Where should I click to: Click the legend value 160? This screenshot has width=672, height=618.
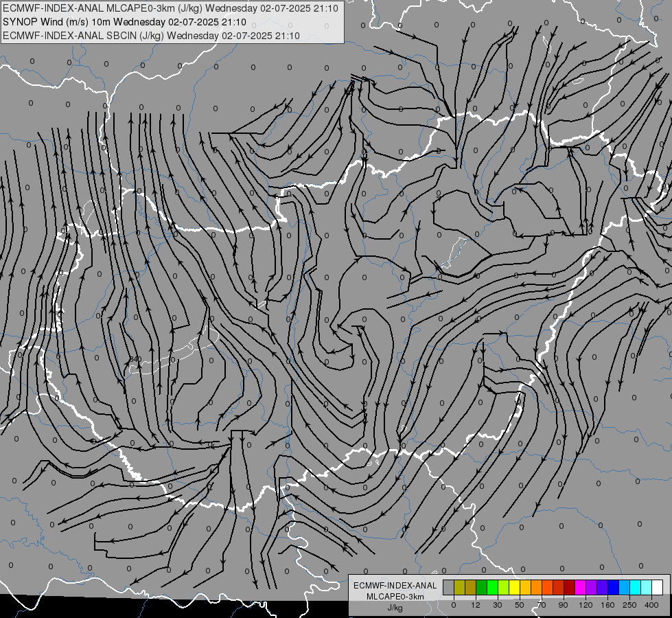pyautogui.click(x=607, y=605)
